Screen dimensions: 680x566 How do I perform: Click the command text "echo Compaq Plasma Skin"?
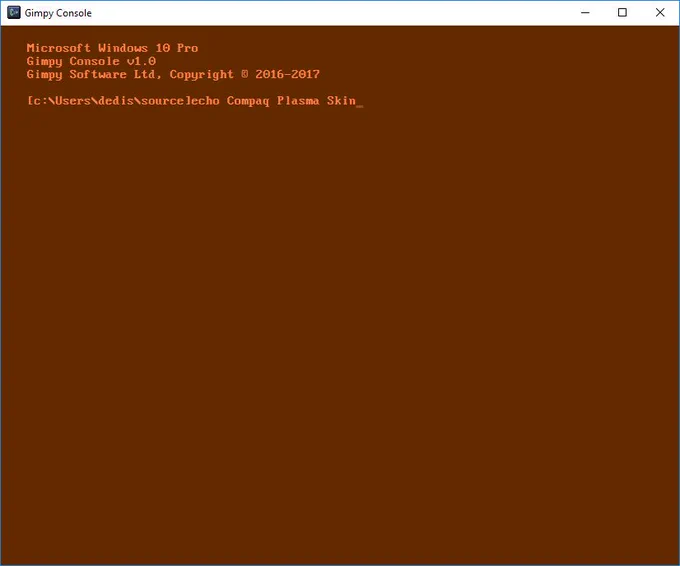coord(273,101)
